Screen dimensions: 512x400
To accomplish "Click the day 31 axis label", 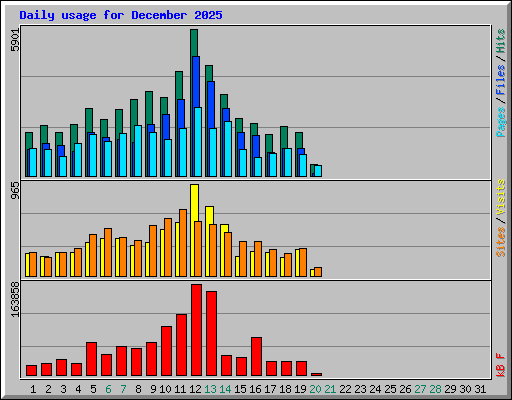I will [480, 389].
